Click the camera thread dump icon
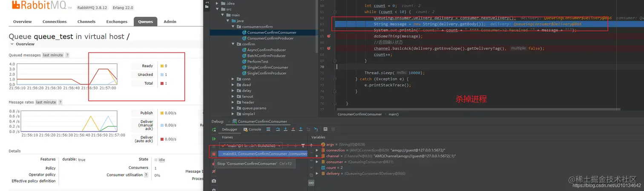The height and width of the screenshot is (191, 644). (x=214, y=181)
